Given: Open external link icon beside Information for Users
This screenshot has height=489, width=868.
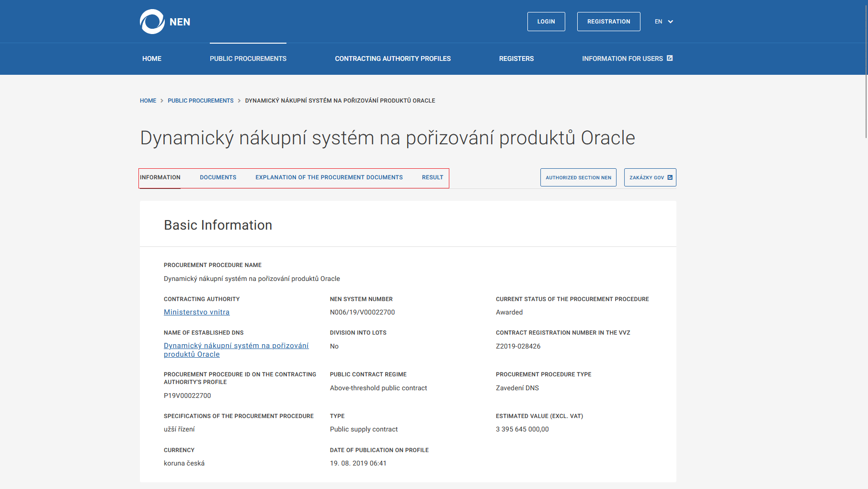Looking at the screenshot, I should (x=670, y=58).
